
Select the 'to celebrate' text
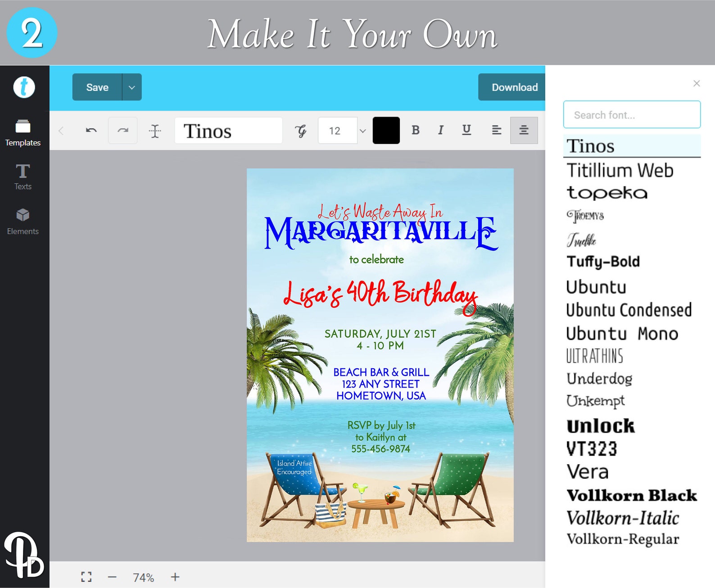point(376,259)
